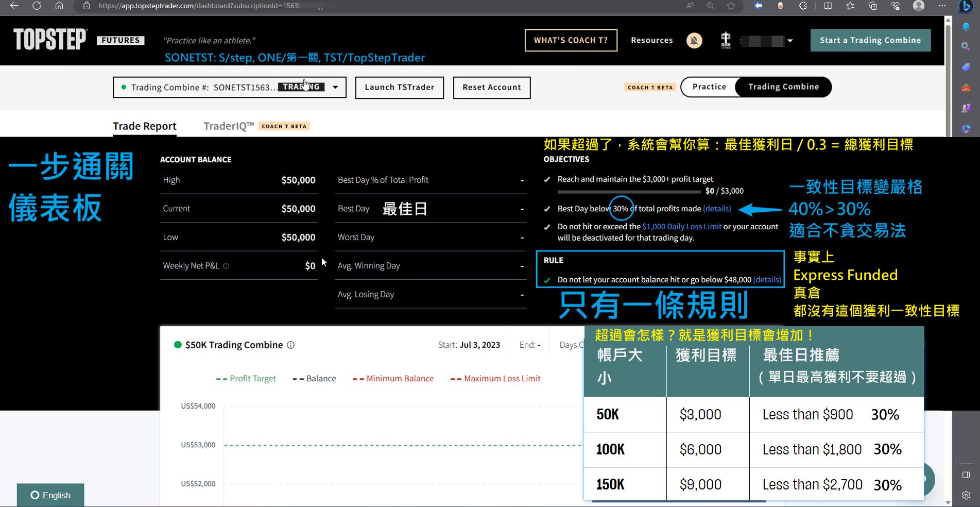Click the sidebar notification bell icon
The height and width of the screenshot is (507, 980).
pos(966,26)
